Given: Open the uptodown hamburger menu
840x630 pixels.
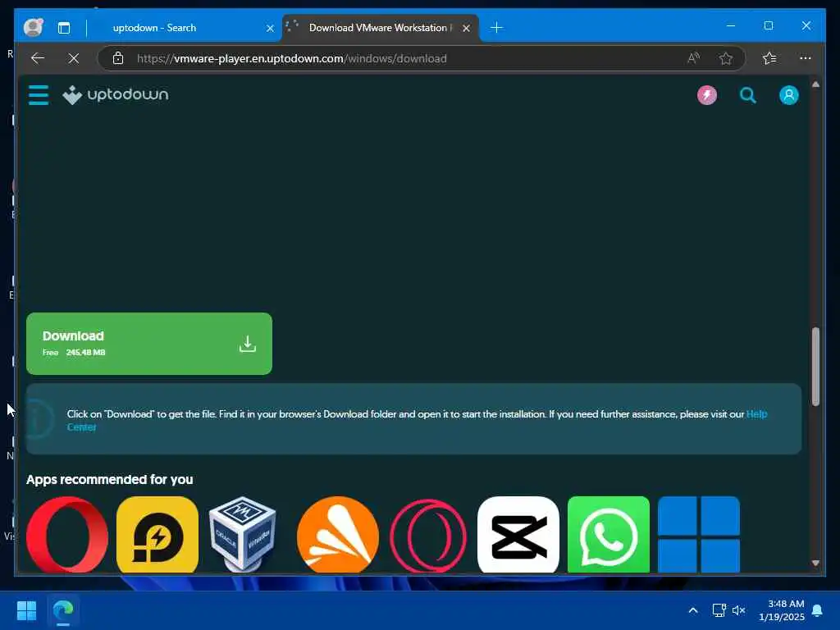Looking at the screenshot, I should pyautogui.click(x=39, y=95).
